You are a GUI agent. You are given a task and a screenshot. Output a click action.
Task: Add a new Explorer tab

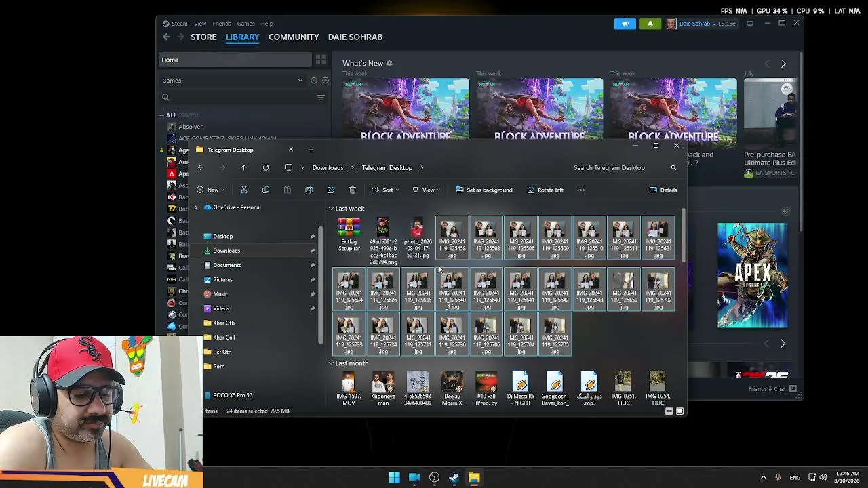point(311,150)
